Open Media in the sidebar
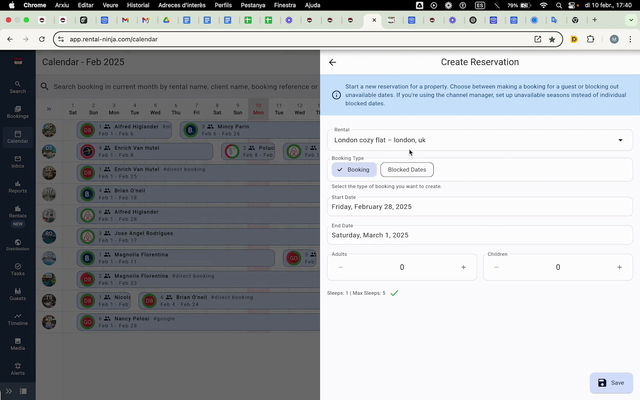Viewport: 640px width, 400px height. coord(18,344)
